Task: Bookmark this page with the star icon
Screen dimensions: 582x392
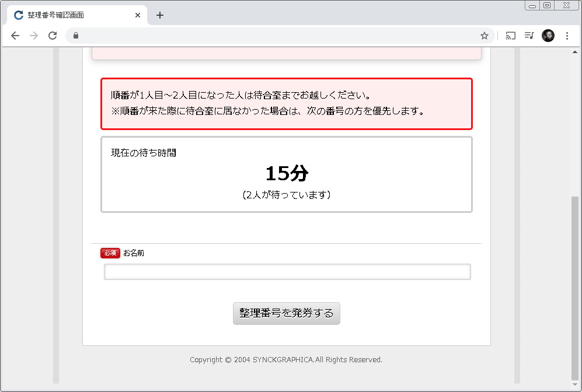Action: [x=484, y=36]
